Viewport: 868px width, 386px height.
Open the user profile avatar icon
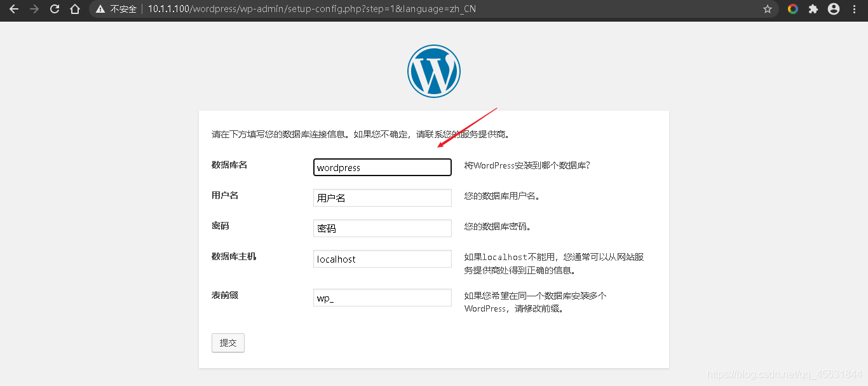(x=834, y=9)
